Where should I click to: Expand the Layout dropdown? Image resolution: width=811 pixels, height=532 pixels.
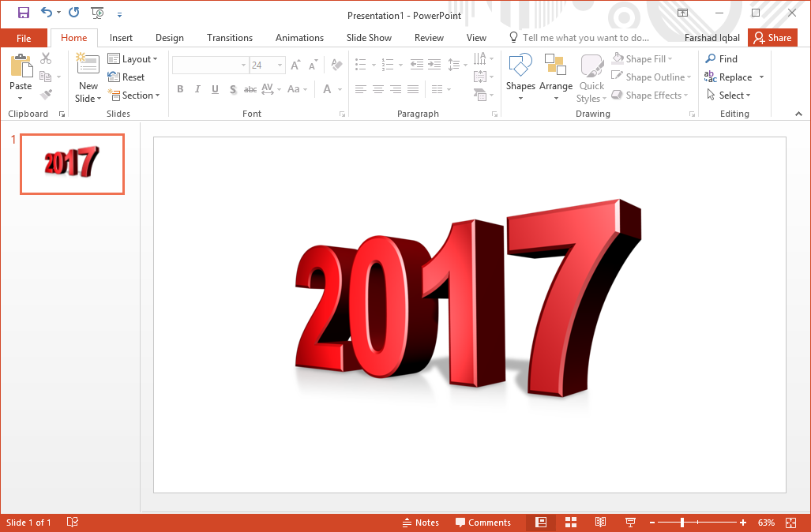[133, 59]
